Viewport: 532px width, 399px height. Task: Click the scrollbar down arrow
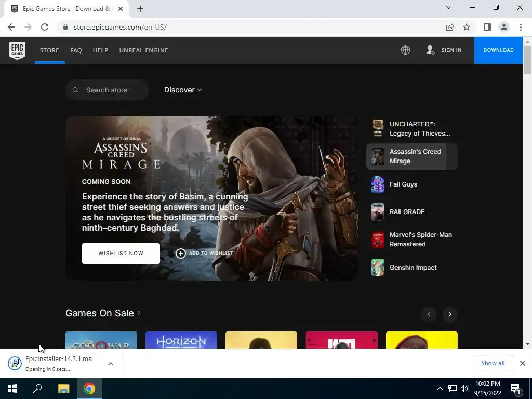pyautogui.click(x=527, y=344)
